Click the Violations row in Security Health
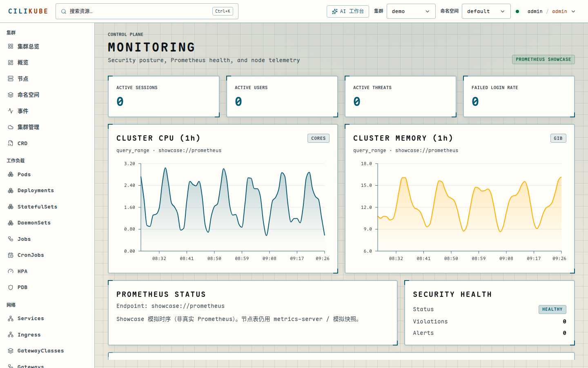588x368 pixels. point(490,321)
